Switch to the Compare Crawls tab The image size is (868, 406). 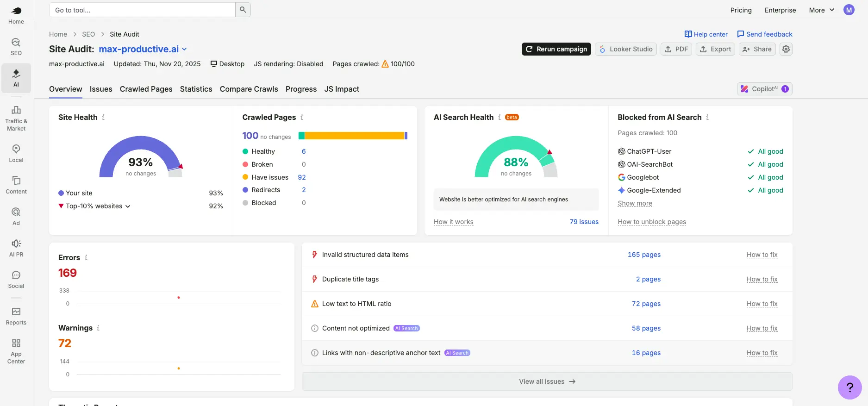pyautogui.click(x=249, y=89)
